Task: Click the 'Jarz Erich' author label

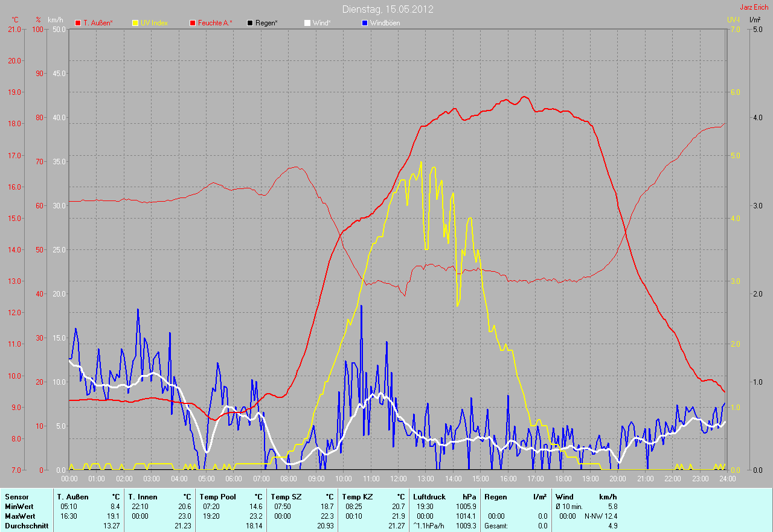Action: pyautogui.click(x=754, y=7)
